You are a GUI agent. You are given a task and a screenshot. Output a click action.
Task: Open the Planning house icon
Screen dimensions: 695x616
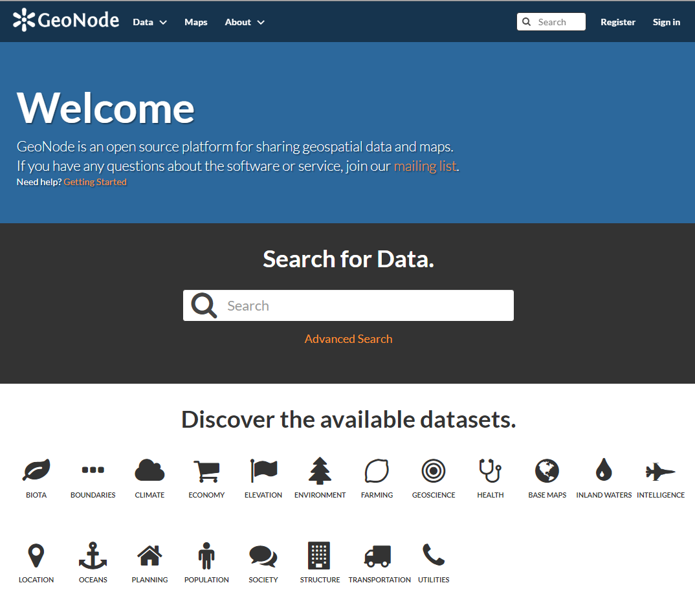click(150, 555)
